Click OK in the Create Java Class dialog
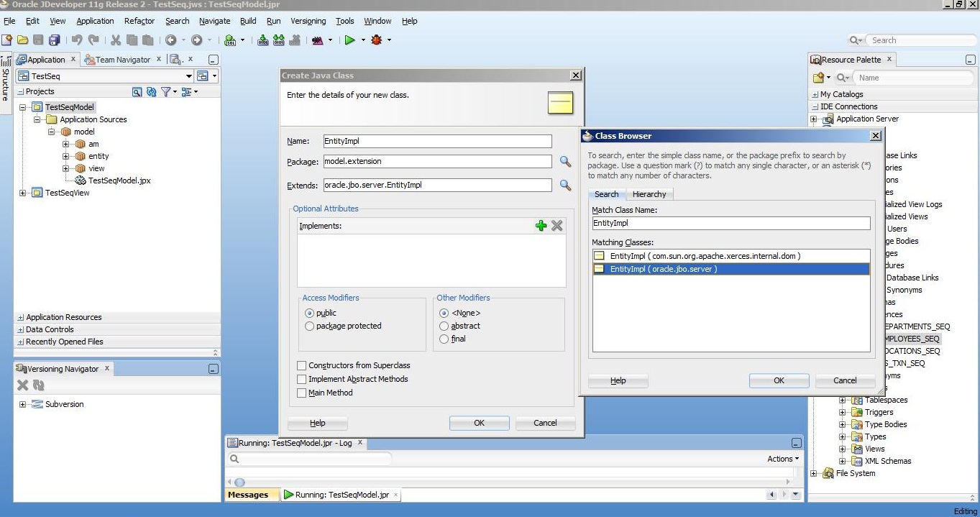The width and height of the screenshot is (980, 517). tap(480, 423)
